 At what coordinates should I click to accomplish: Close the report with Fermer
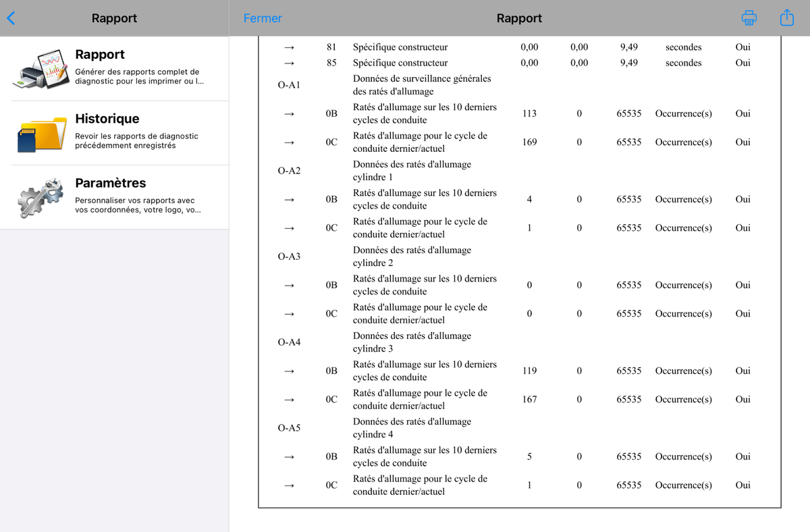(x=263, y=18)
